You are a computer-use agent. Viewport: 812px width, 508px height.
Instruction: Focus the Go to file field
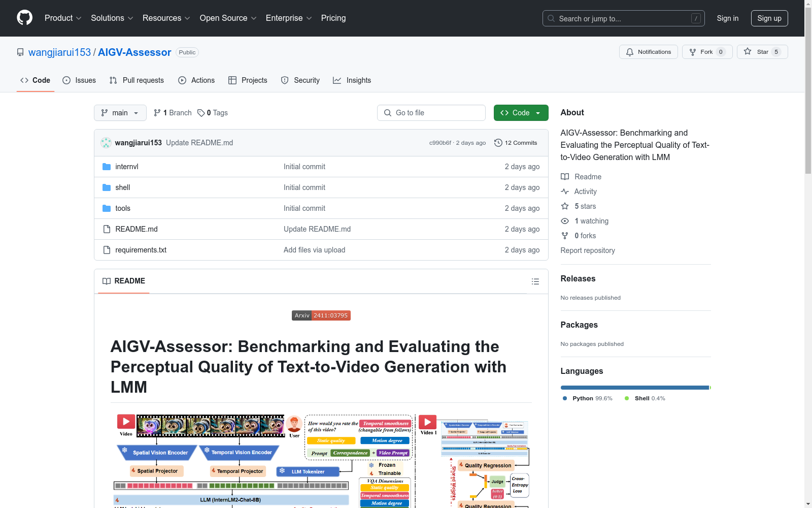pyautogui.click(x=431, y=113)
